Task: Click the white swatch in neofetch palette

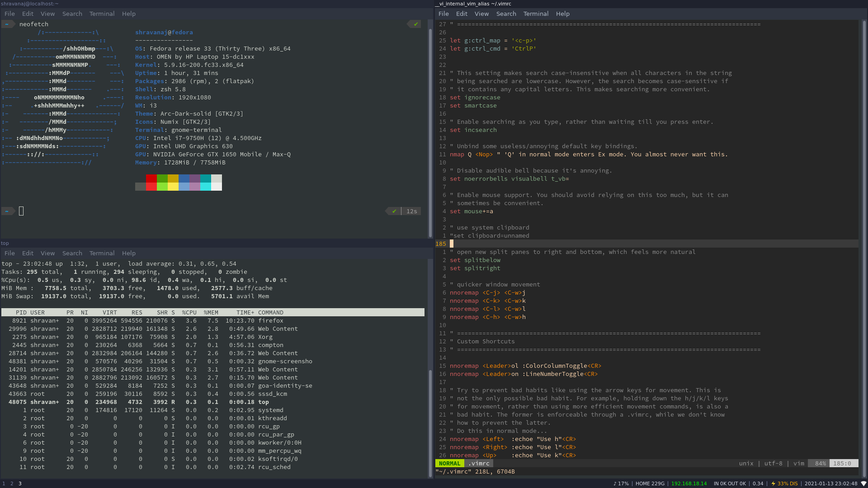Action: (217, 187)
